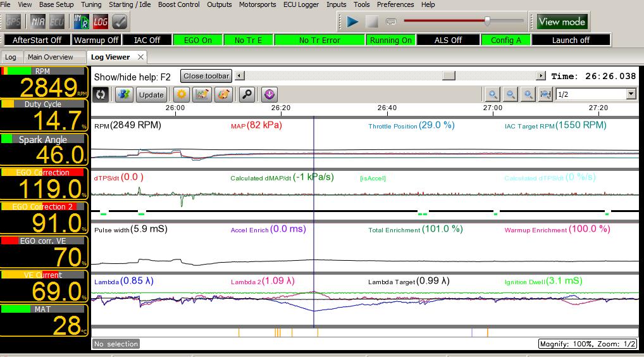Click the GPS toolbar icon
This screenshot has height=357, width=644.
pos(13,22)
